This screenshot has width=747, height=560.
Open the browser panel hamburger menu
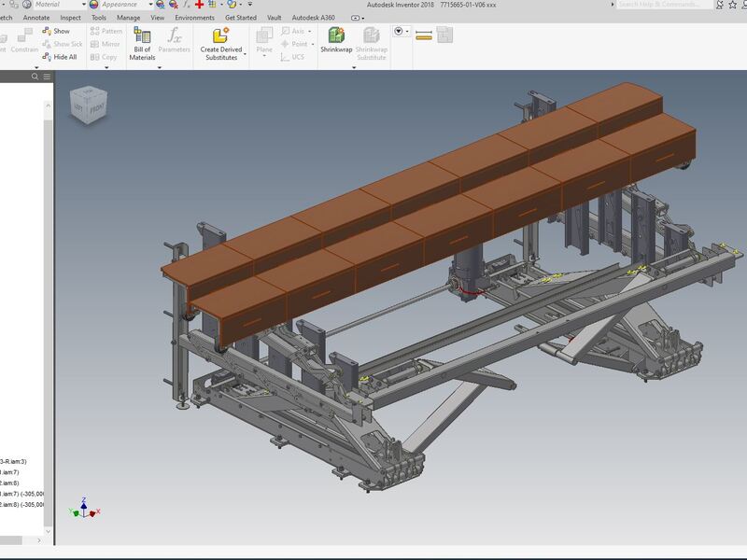48,77
